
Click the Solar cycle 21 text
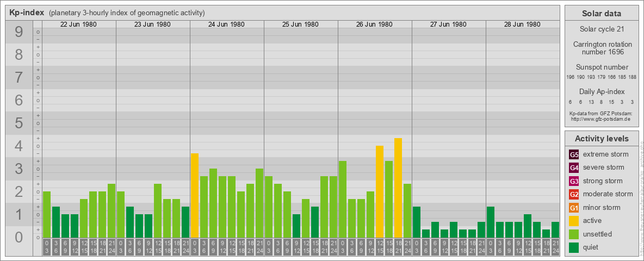click(x=602, y=29)
